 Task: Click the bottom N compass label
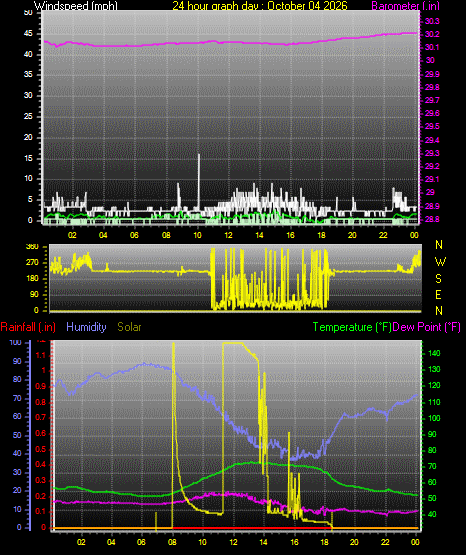(x=439, y=311)
